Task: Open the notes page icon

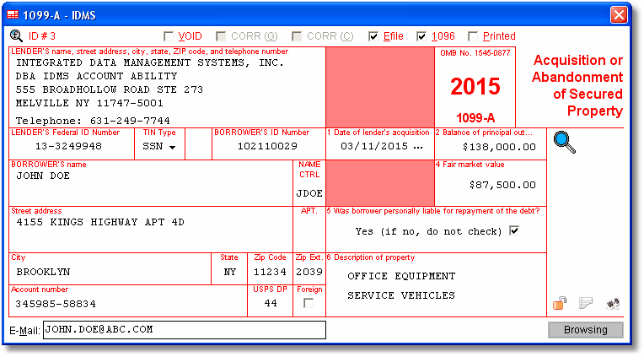Action: (x=587, y=302)
